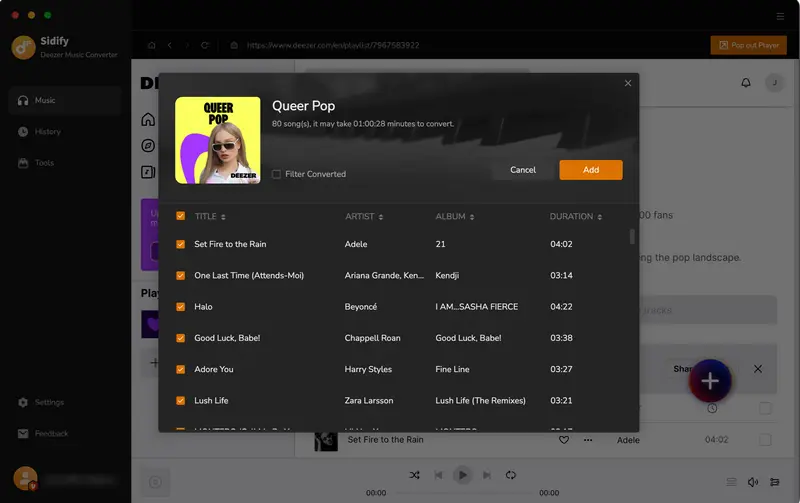Image resolution: width=800 pixels, height=503 pixels.
Task: Click the Deezer home icon in the left rail
Action: coord(148,119)
